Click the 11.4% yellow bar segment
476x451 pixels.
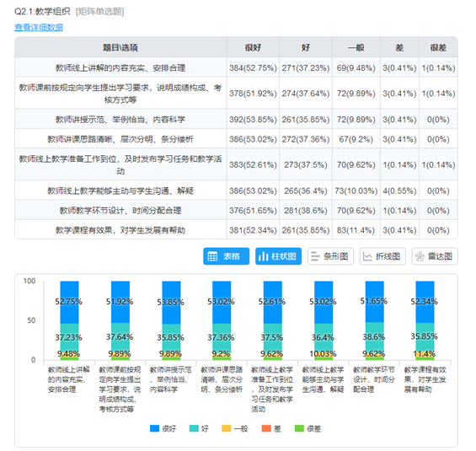pos(425,354)
